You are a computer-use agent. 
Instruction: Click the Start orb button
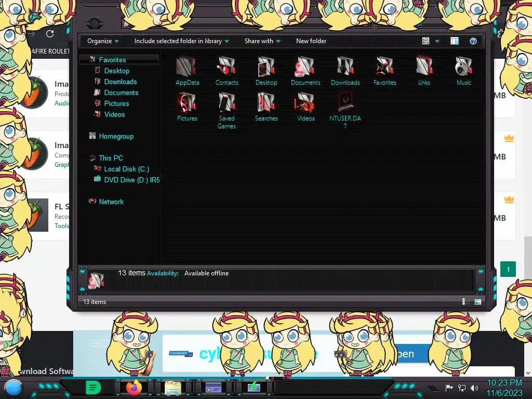(x=14, y=388)
